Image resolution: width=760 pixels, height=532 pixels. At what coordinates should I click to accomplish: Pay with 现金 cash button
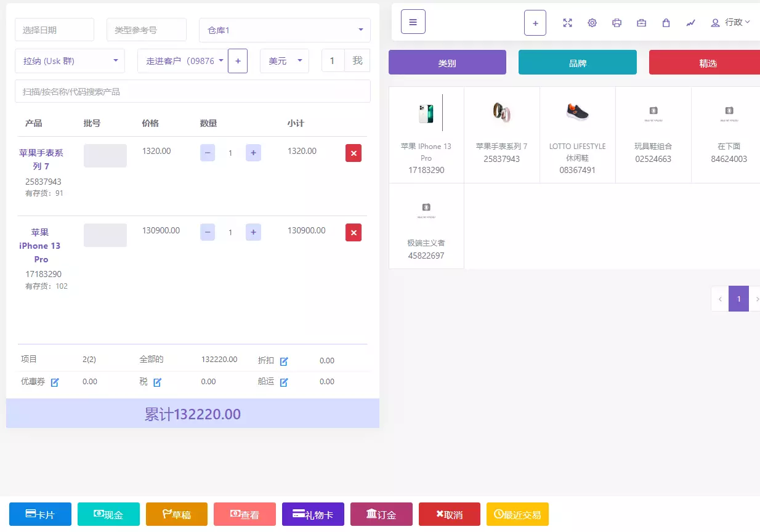[108, 514]
